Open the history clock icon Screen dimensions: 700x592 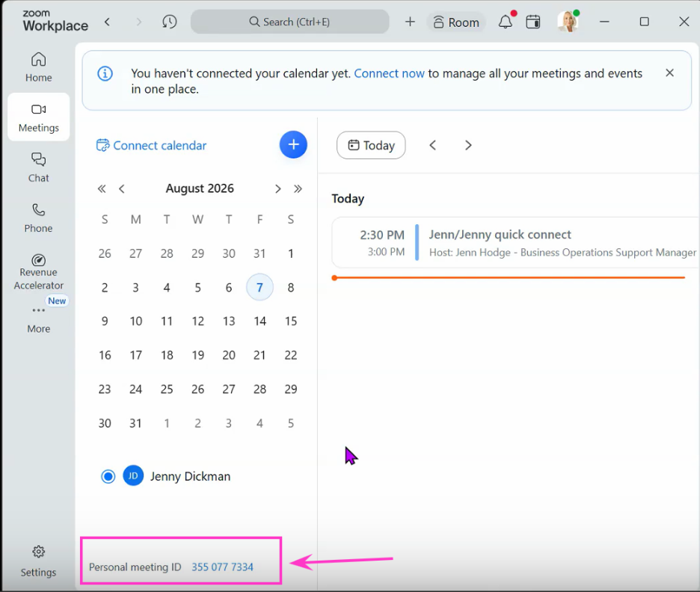pyautogui.click(x=169, y=22)
